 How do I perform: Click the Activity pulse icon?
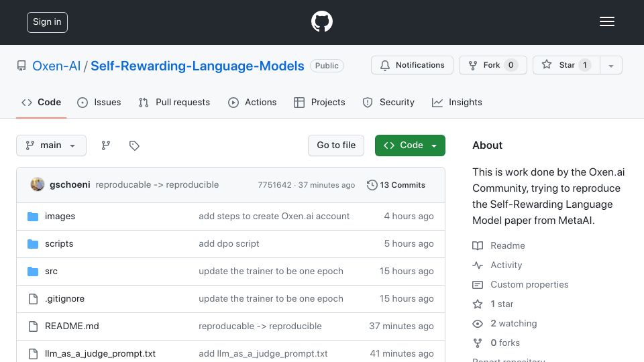pos(478,265)
